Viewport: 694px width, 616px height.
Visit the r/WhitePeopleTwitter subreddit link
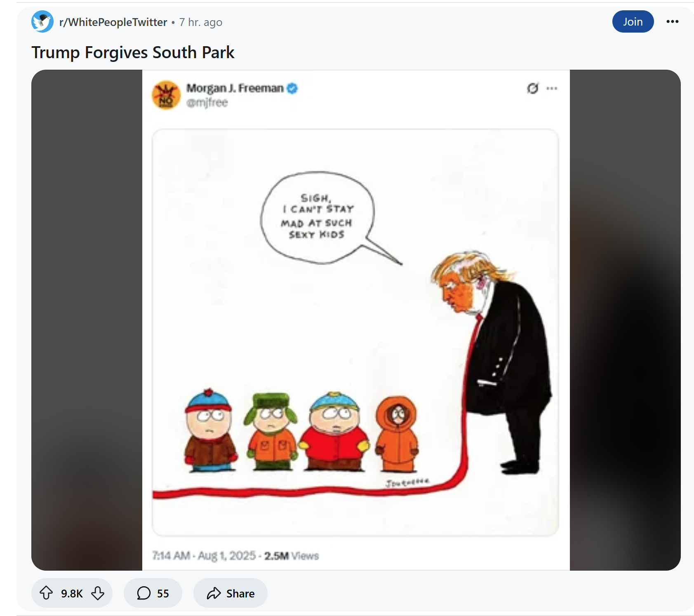[113, 22]
